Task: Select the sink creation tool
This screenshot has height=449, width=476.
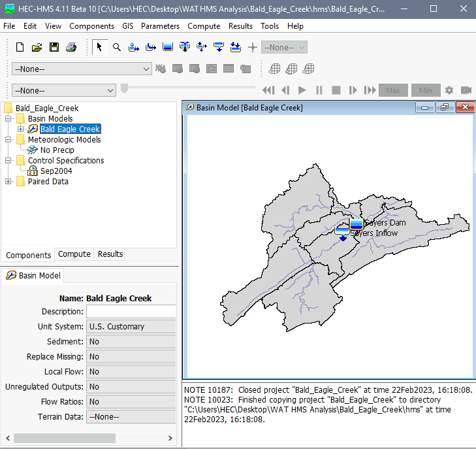Action: point(236,48)
